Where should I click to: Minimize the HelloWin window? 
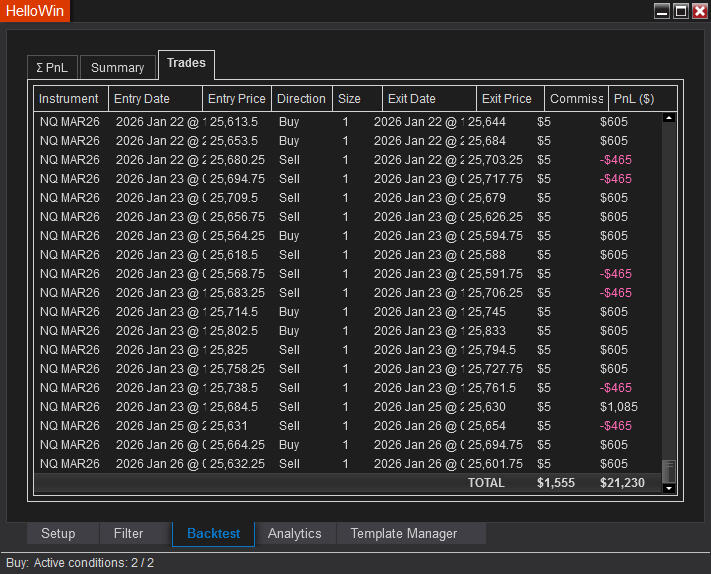661,11
